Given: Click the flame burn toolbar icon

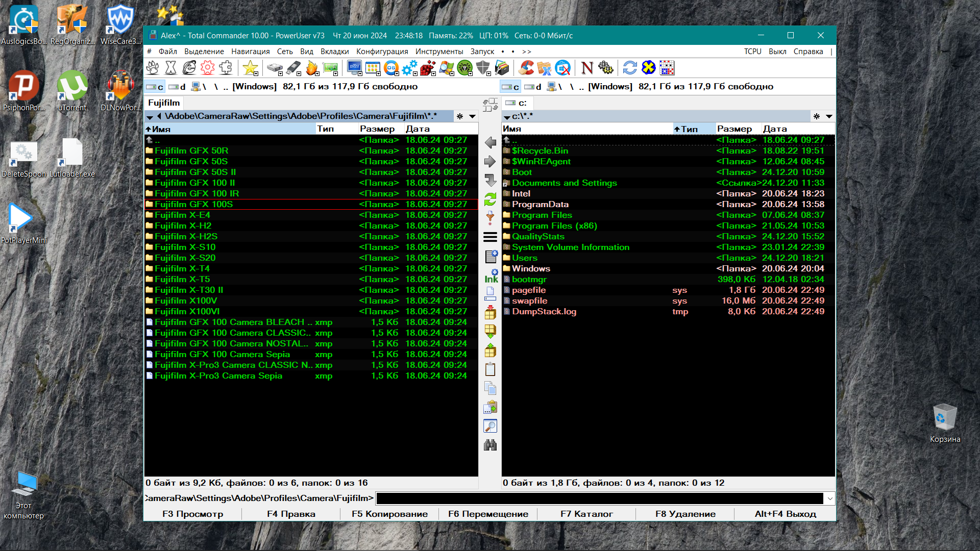Looking at the screenshot, I should (x=312, y=68).
